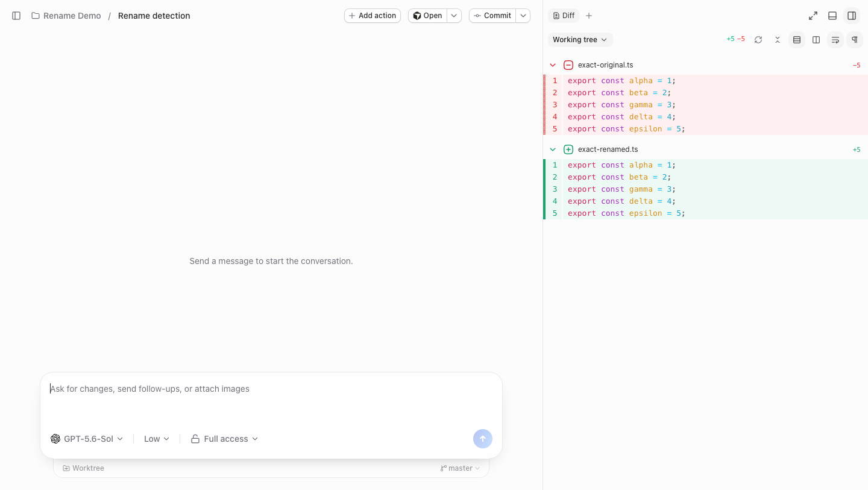868x490 pixels.
Task: Toggle whitespace pilcrow display
Action: 855,40
